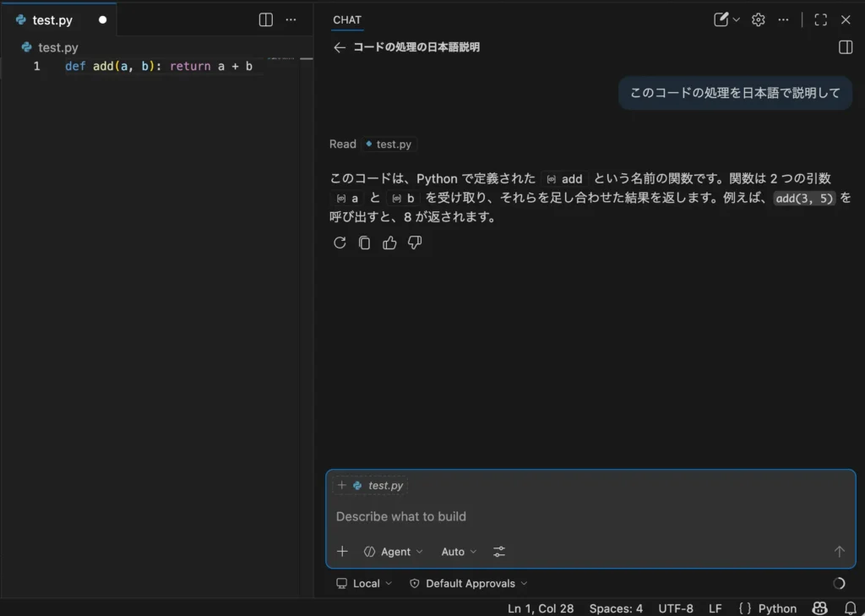Image resolution: width=865 pixels, height=616 pixels.
Task: Open the Local session target dropdown
Action: pyautogui.click(x=364, y=584)
